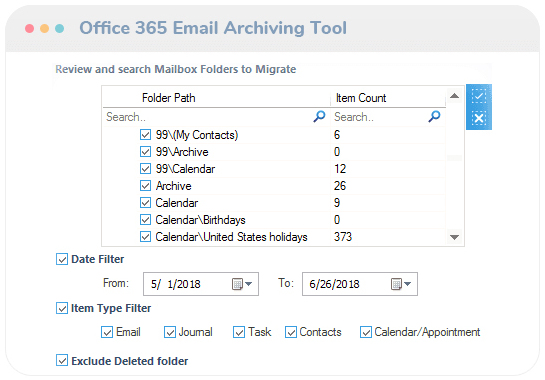Click the deselect all folders icon
Screen dimensions: 545x380
[x=479, y=118]
